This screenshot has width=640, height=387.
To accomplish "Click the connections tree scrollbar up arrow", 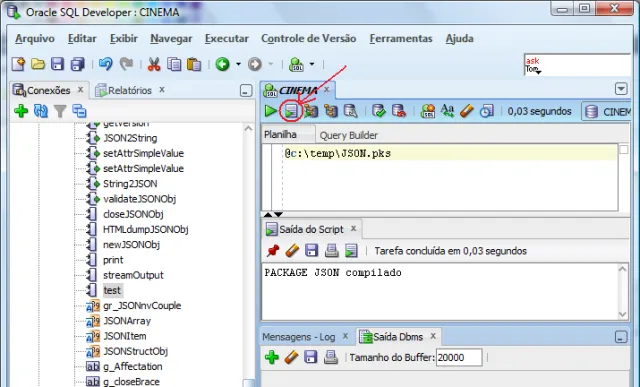I will [248, 128].
